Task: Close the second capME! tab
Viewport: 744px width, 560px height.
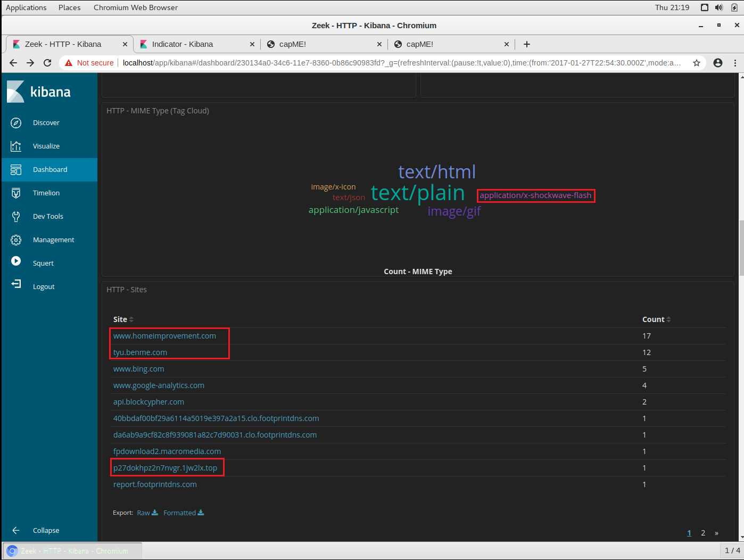Action: (507, 44)
